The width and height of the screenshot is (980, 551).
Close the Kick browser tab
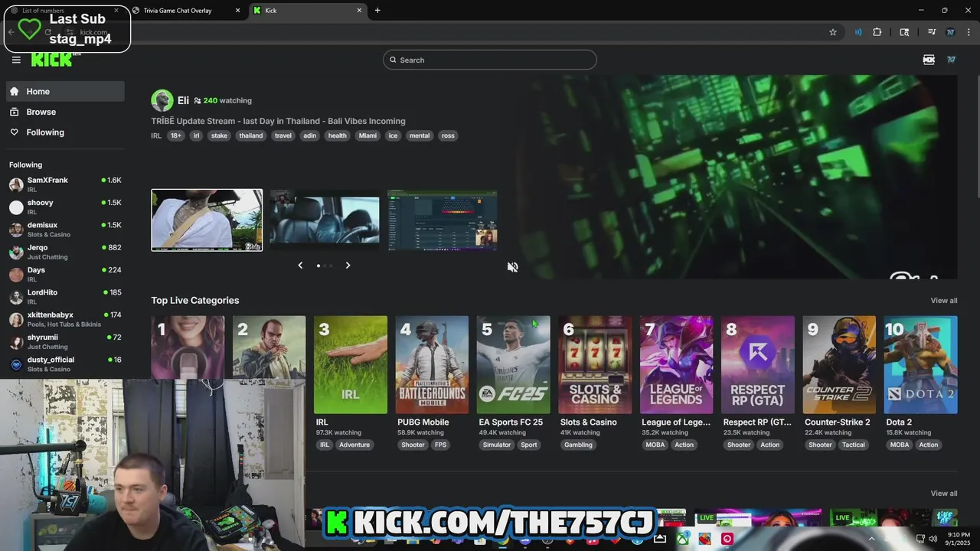click(359, 11)
